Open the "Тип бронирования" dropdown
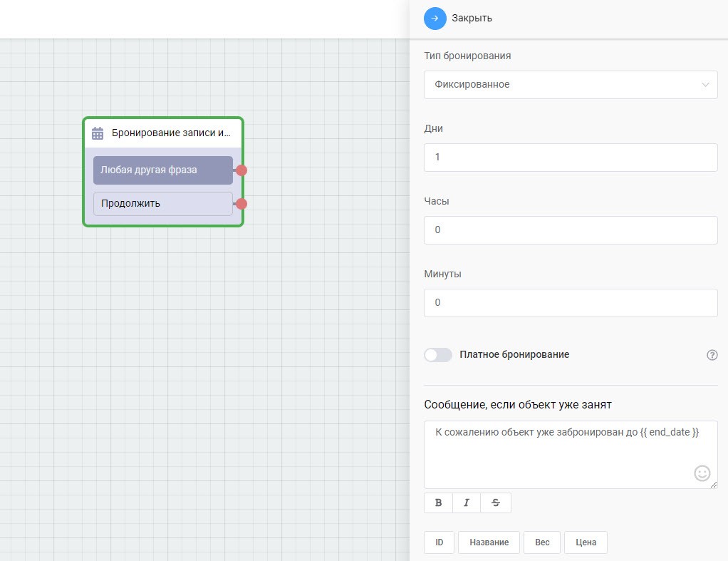Screen dimensions: 728x561 pos(570,84)
